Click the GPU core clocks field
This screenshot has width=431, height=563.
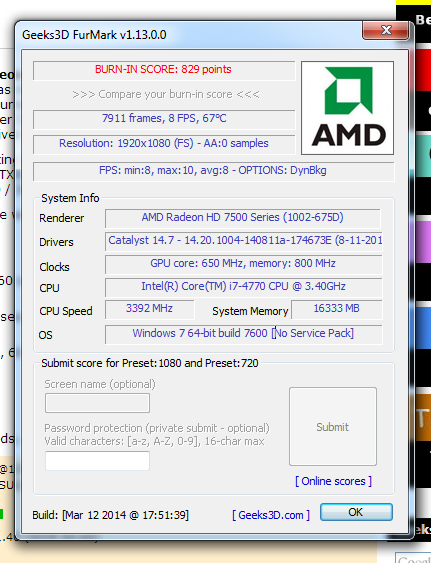(244, 264)
